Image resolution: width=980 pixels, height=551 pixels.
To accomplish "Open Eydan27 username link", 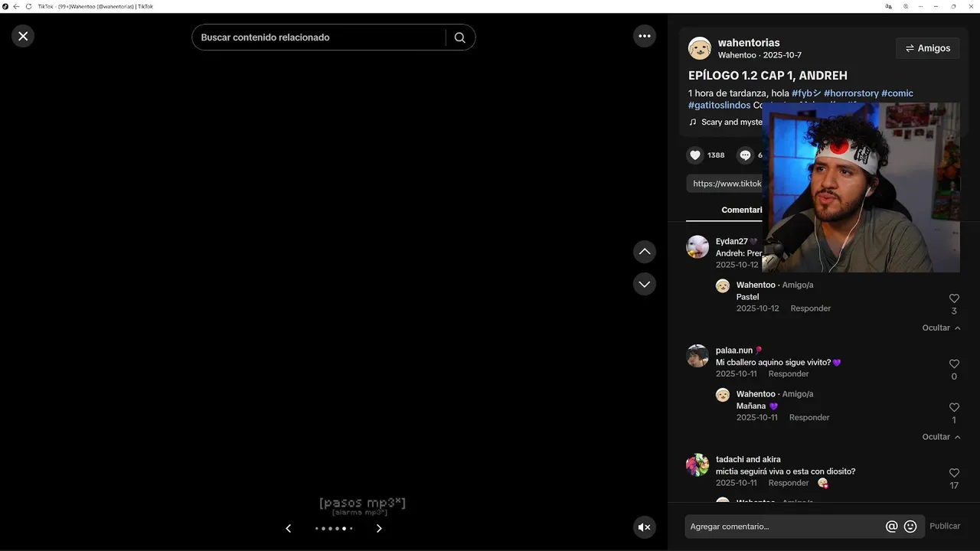I will tap(732, 242).
